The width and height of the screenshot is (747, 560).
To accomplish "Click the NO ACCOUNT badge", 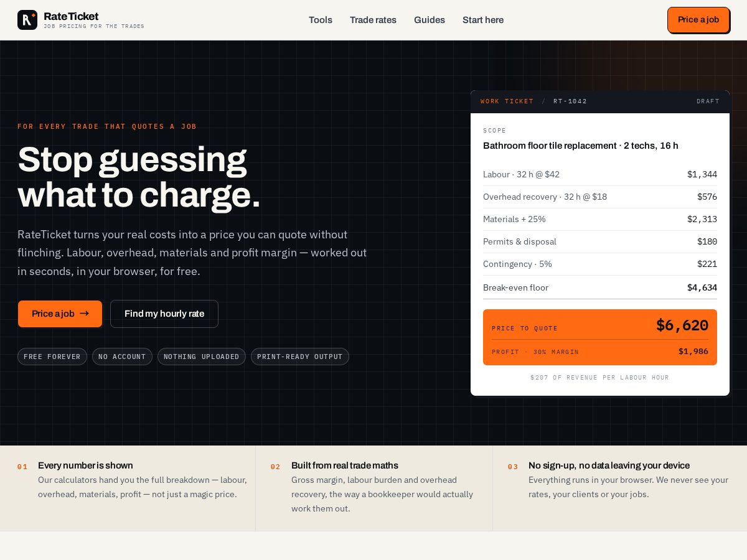I will point(122,357).
